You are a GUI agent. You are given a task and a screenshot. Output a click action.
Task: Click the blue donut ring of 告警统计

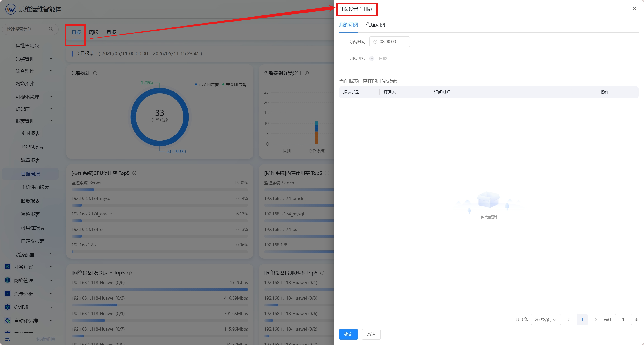click(134, 117)
